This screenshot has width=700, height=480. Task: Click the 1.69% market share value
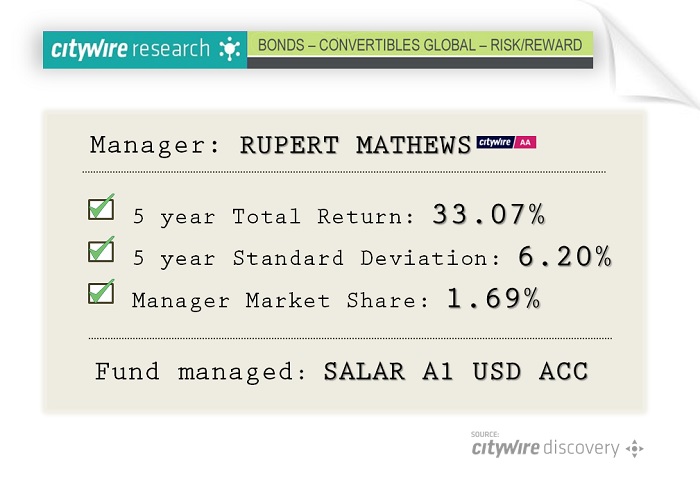click(x=494, y=298)
